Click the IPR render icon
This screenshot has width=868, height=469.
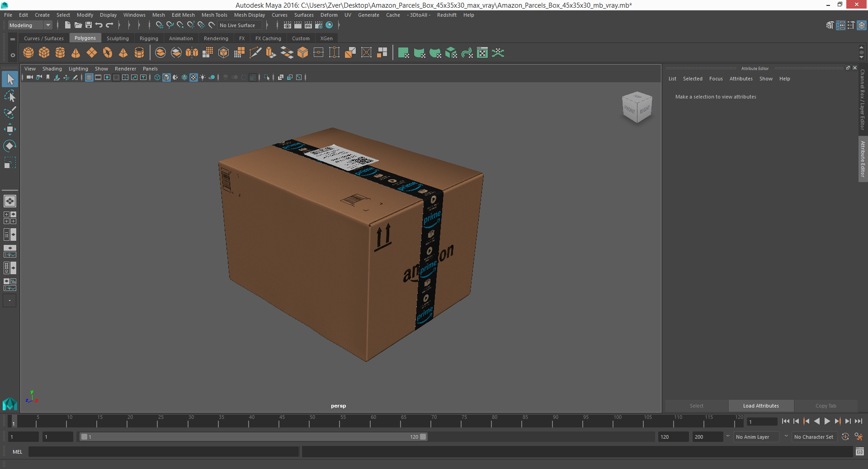pos(308,25)
